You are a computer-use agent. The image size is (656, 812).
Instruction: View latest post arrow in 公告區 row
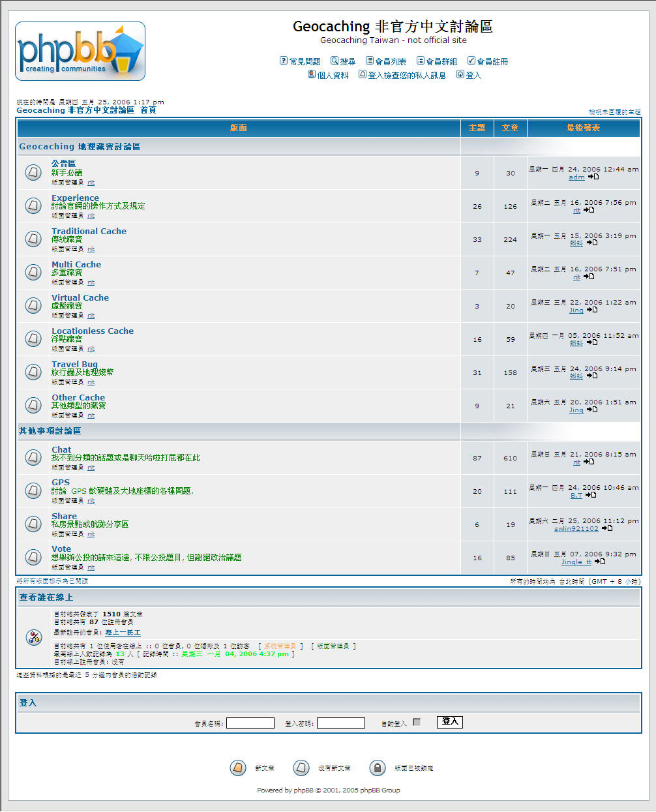pyautogui.click(x=593, y=177)
